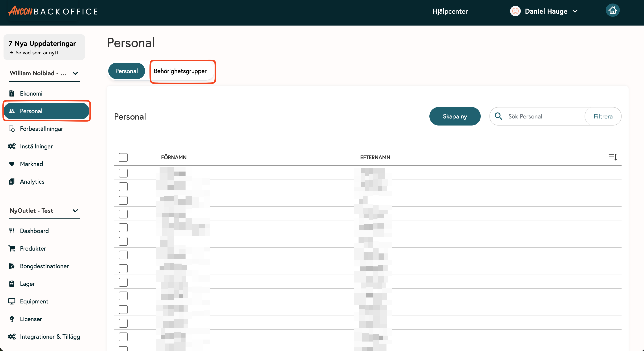Open Förbeställningar in the sidebar
The height and width of the screenshot is (351, 644).
click(42, 129)
